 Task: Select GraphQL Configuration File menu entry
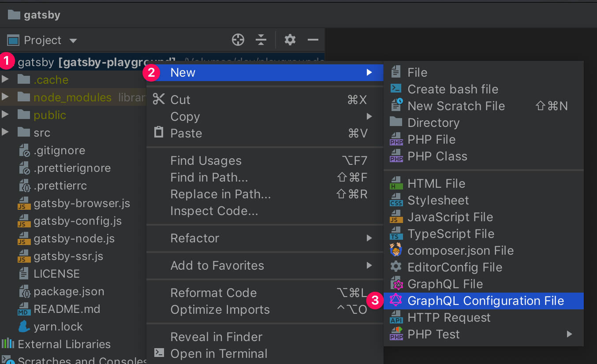coord(485,301)
